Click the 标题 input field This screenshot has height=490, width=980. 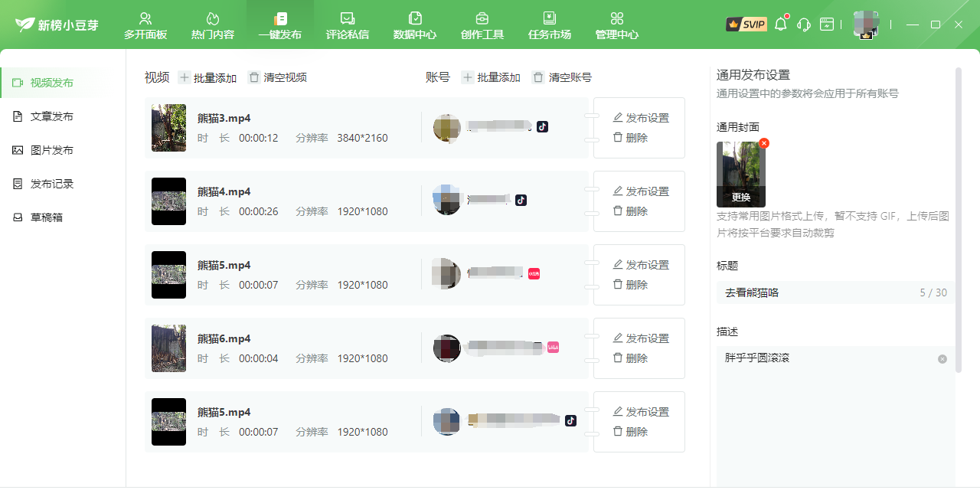pyautogui.click(x=835, y=292)
